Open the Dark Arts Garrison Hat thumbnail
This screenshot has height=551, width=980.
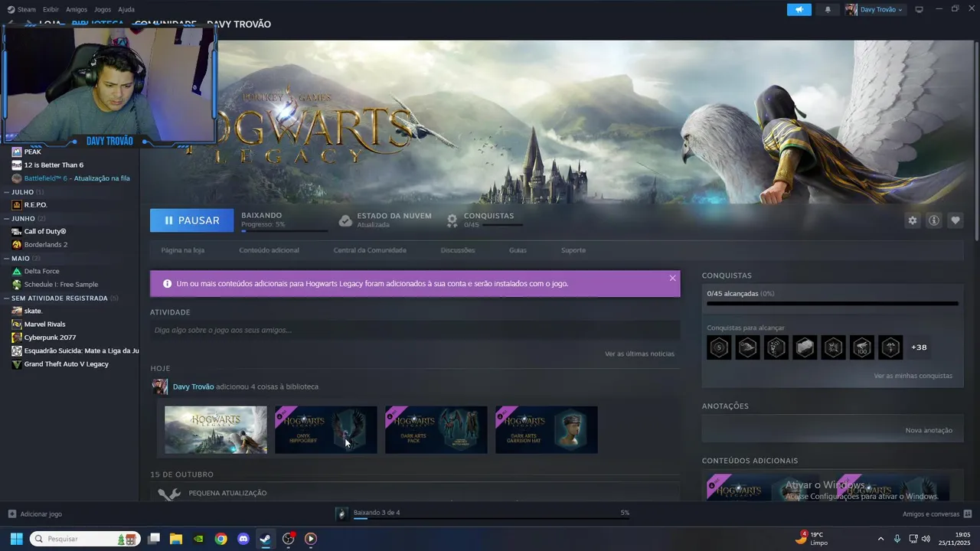click(547, 430)
